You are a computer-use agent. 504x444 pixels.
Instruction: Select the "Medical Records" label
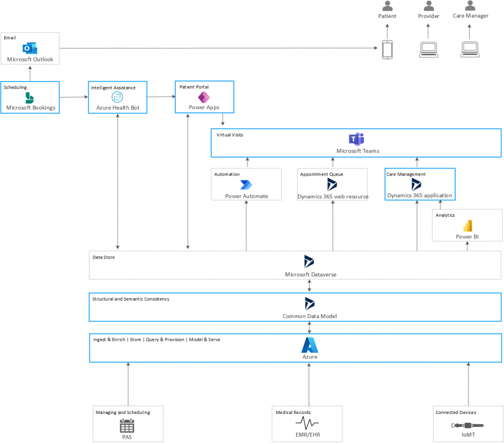point(293,413)
